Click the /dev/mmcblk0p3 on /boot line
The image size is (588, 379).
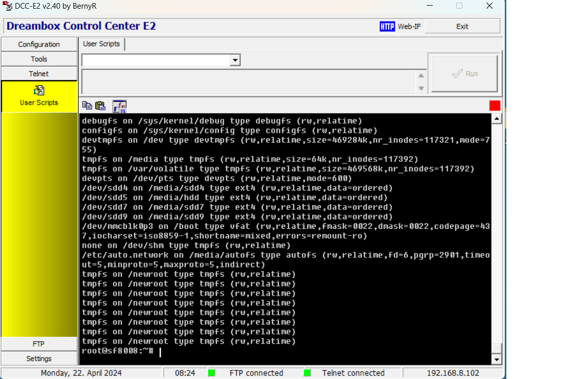point(286,231)
